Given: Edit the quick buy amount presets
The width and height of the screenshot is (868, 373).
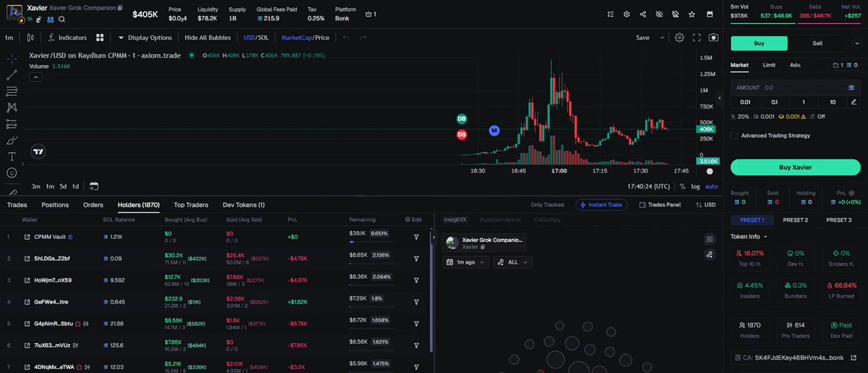Looking at the screenshot, I should (x=854, y=102).
